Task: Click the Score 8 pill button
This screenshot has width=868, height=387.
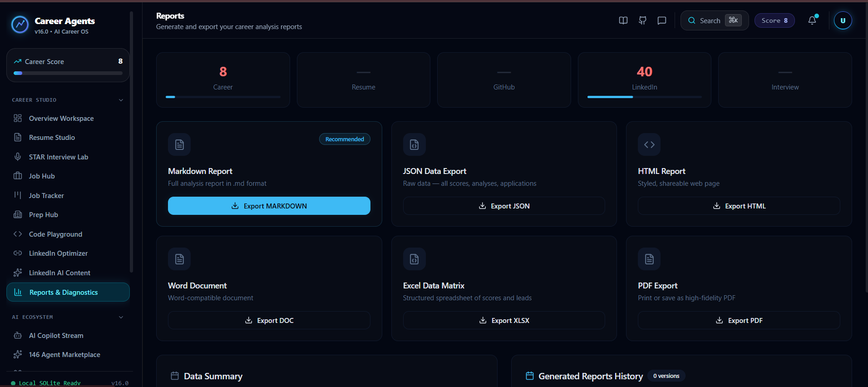Action: [x=774, y=20]
